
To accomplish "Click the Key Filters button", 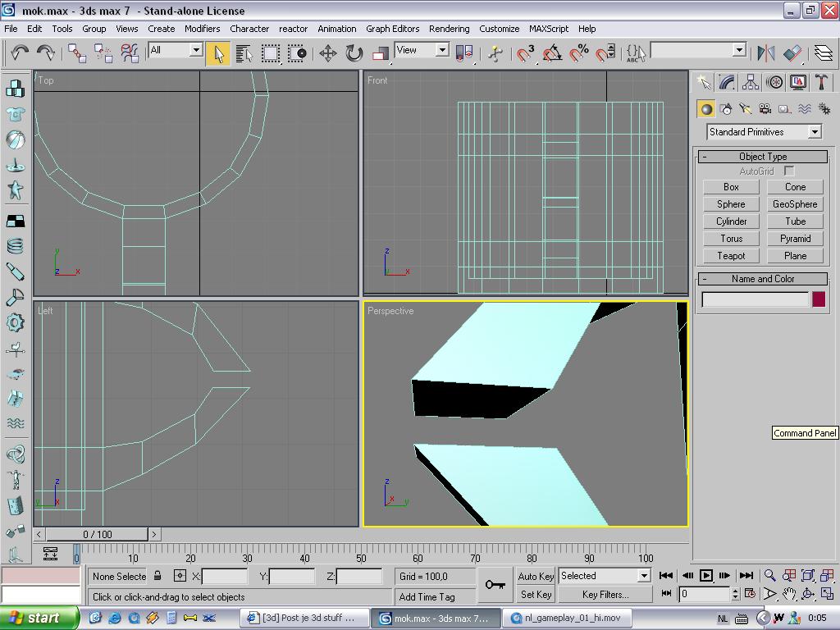I will 605,595.
